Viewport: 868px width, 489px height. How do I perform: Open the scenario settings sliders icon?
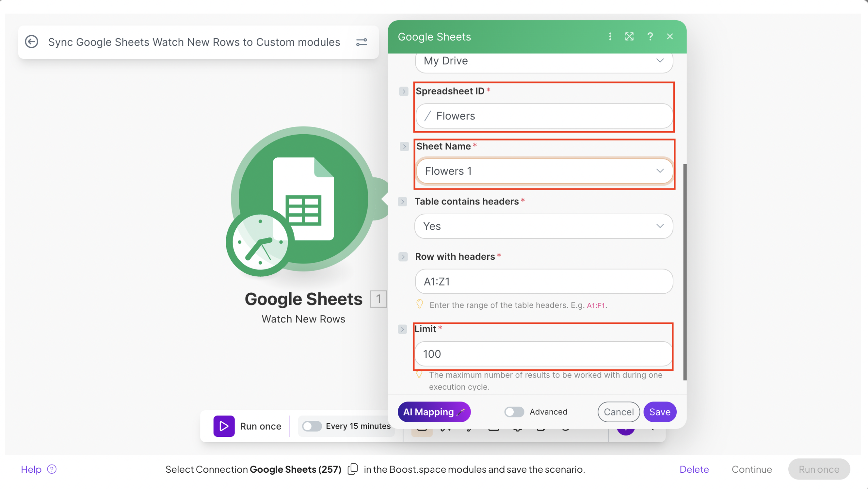(x=361, y=42)
